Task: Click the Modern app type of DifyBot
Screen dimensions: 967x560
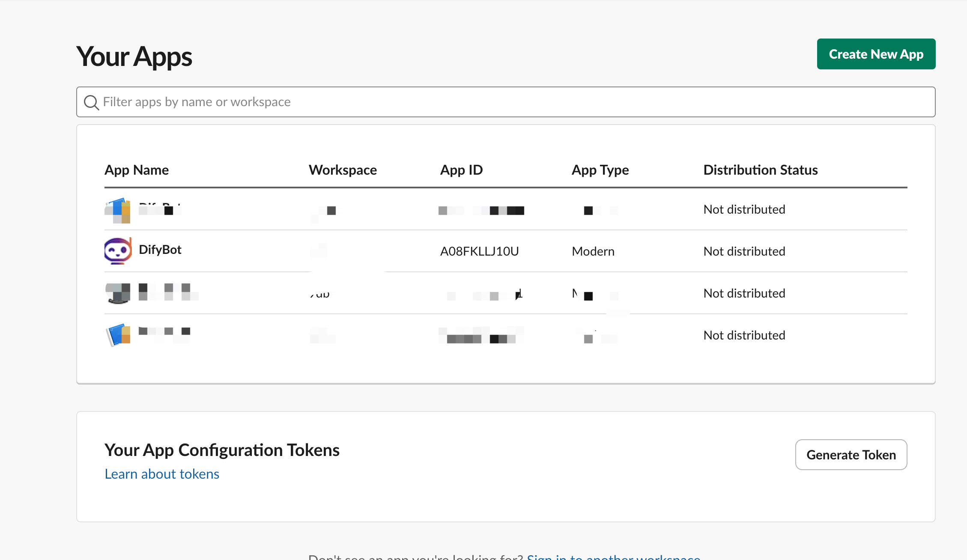Action: [x=593, y=251]
